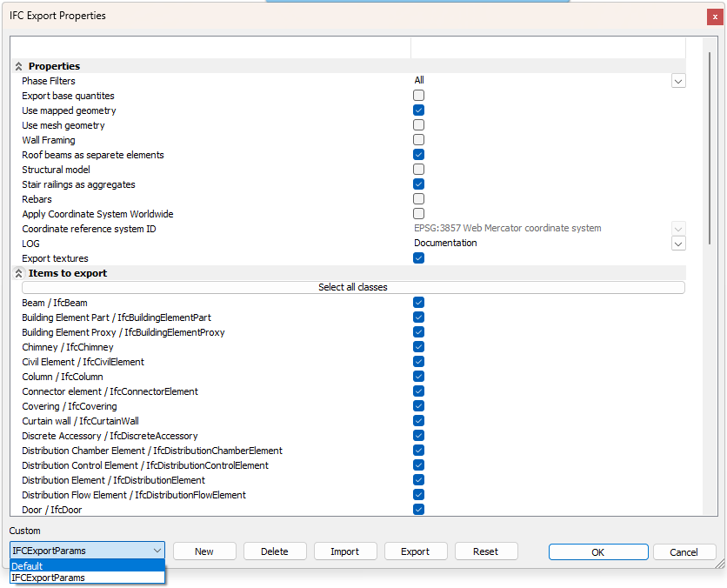Open the Phase Filters dropdown
Screen dimensions: 727x588
(x=678, y=81)
